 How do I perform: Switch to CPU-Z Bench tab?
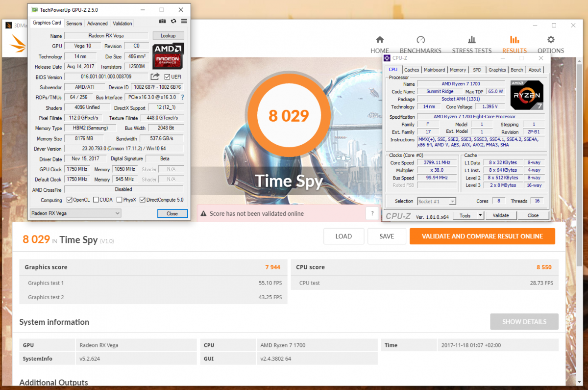pyautogui.click(x=517, y=70)
